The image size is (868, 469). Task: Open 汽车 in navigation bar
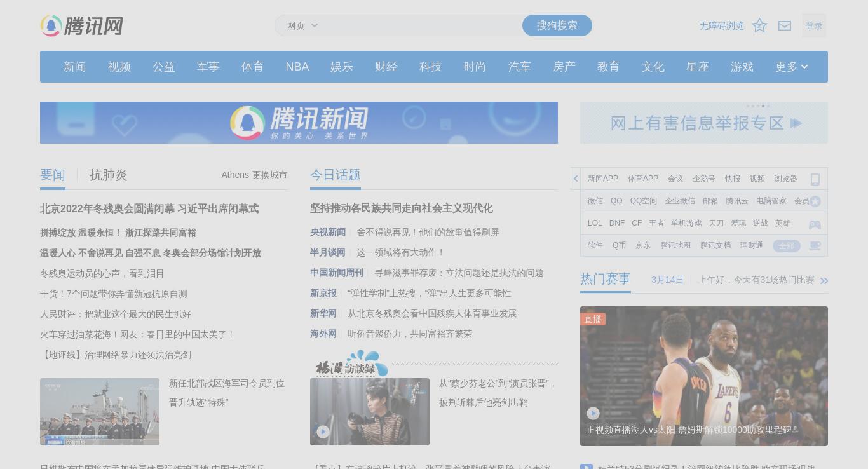520,67
